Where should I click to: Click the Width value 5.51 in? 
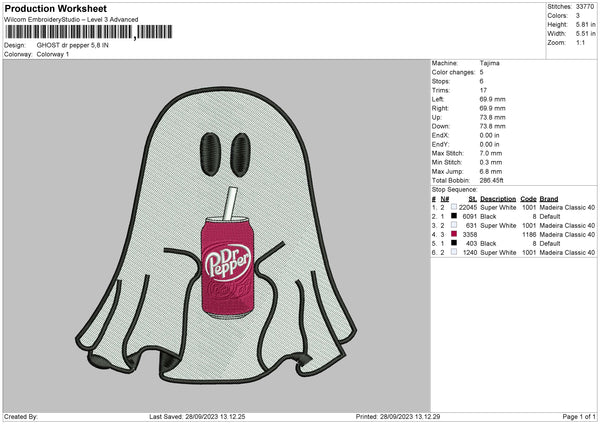tap(585, 34)
